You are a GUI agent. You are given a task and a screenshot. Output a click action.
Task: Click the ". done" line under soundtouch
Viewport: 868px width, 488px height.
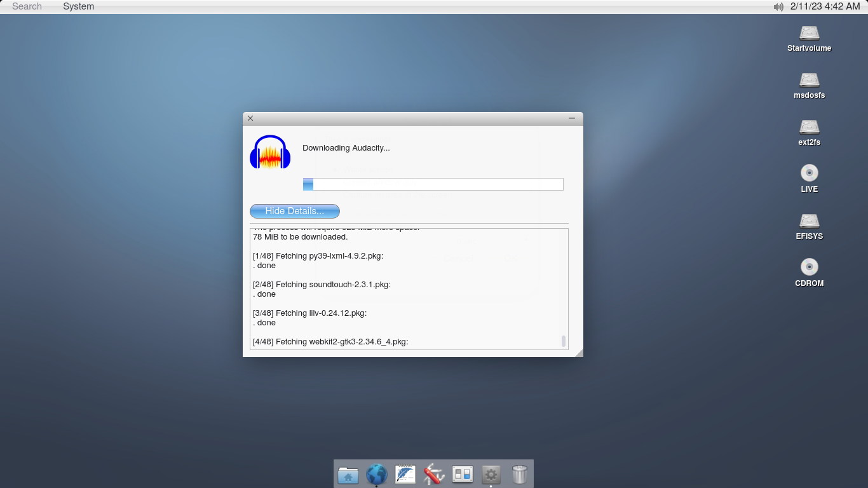tap(264, 294)
